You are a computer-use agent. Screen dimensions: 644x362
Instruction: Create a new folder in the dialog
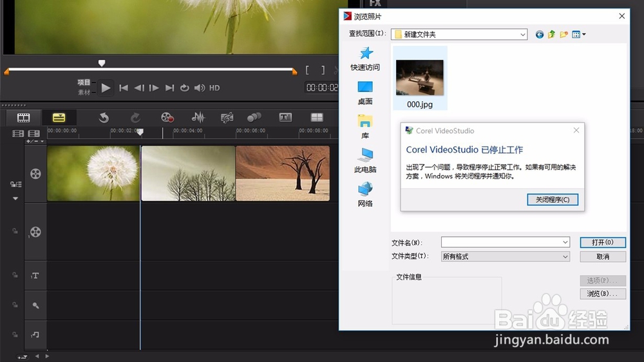pyautogui.click(x=564, y=35)
